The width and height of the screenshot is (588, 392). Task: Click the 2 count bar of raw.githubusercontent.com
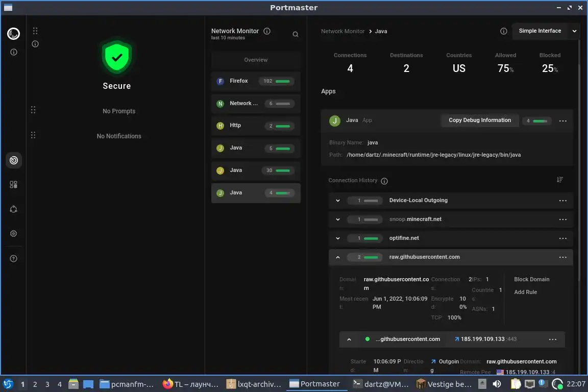coord(365,257)
